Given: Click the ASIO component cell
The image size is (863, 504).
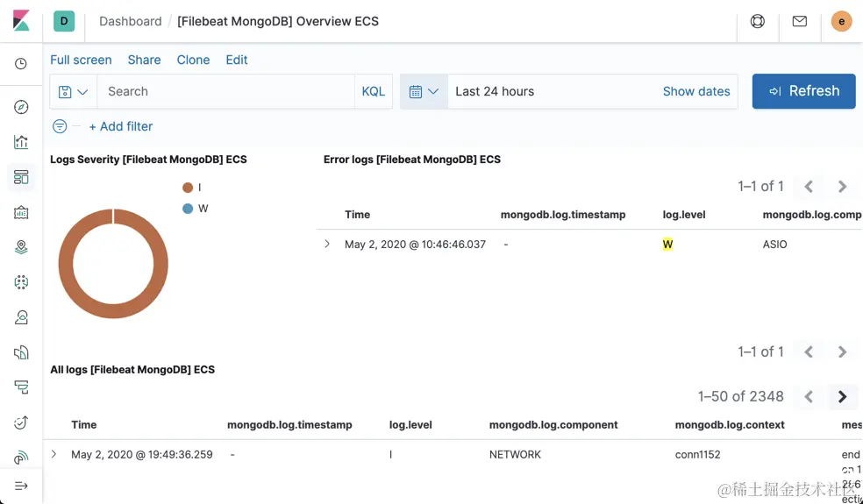Looking at the screenshot, I should point(775,245).
